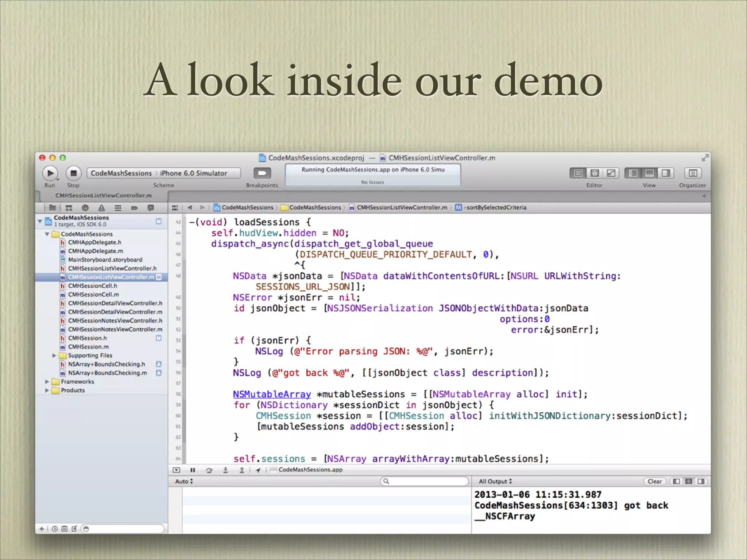747x560 pixels.
Task: Click the -sortBySelectedCriteria breadcrumb item
Action: 495,207
